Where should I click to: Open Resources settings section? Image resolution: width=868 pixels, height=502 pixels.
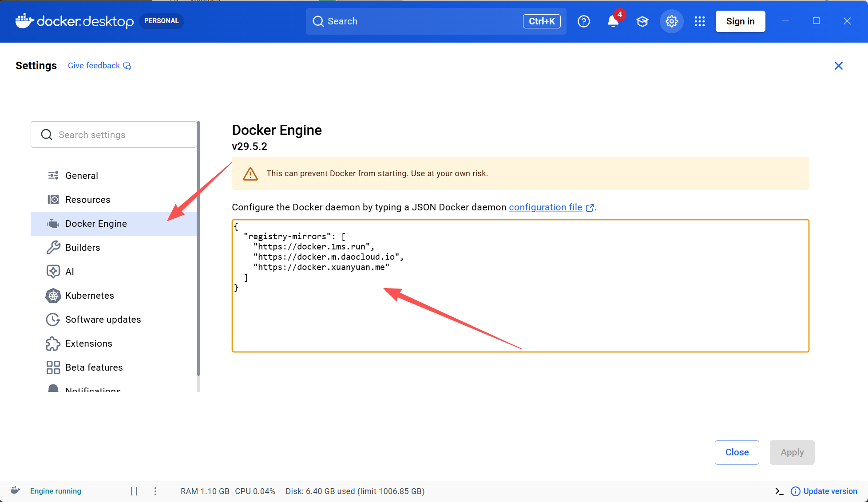[x=114, y=200]
